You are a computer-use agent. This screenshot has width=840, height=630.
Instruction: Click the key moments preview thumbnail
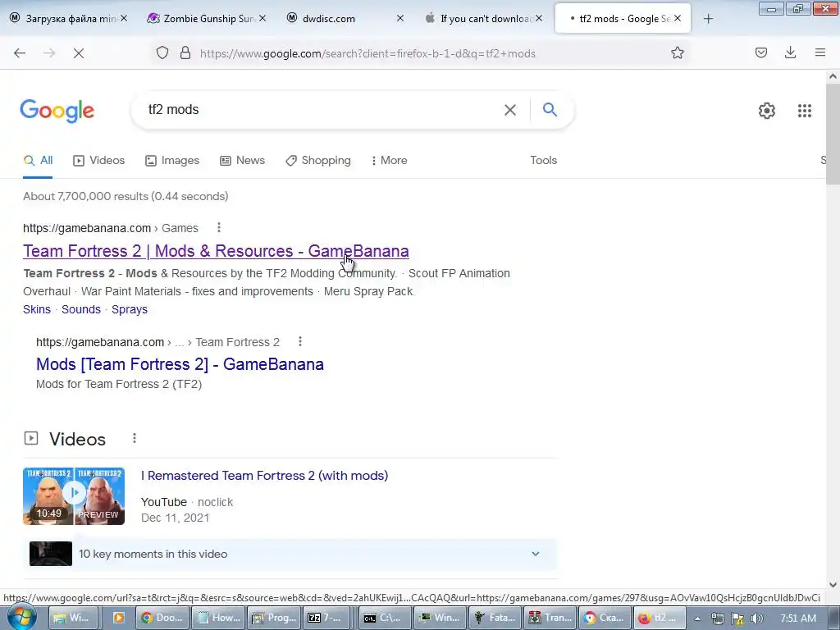[50, 554]
